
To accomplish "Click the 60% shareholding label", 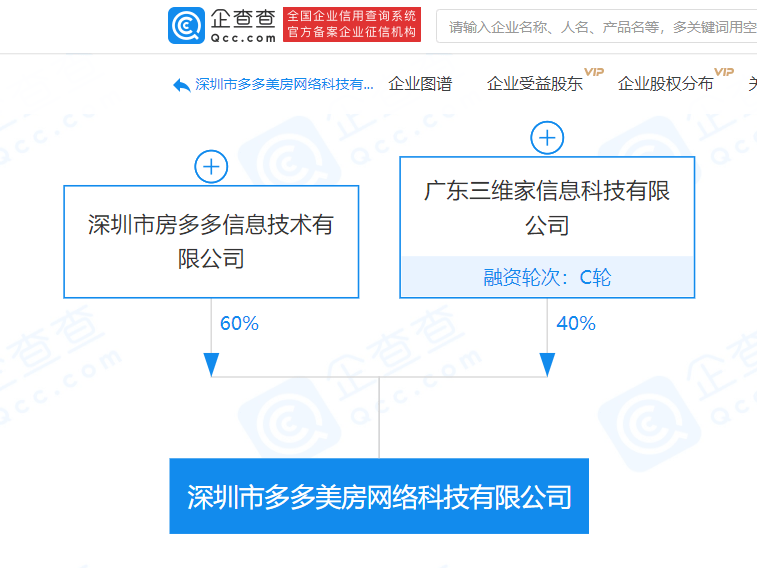I will (x=239, y=323).
